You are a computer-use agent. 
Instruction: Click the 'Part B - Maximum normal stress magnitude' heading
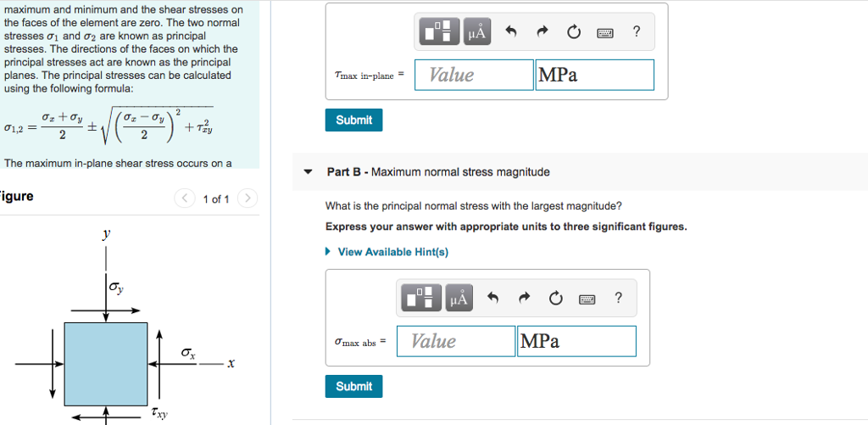[x=438, y=171]
